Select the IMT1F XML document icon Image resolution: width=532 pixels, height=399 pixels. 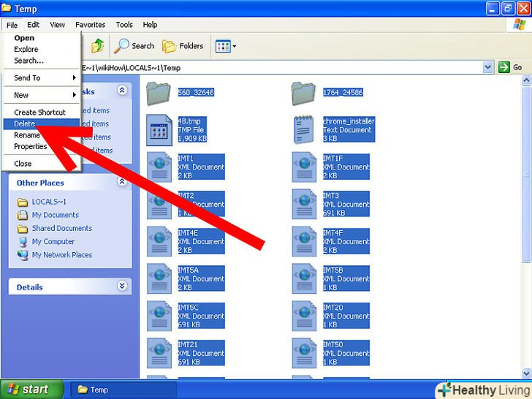pyautogui.click(x=303, y=167)
